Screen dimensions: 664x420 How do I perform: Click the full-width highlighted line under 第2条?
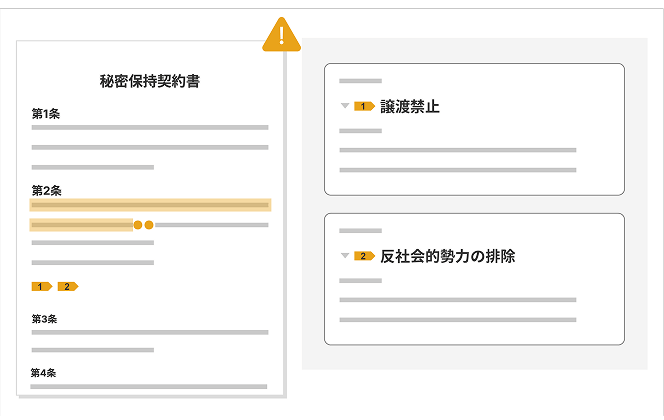pyautogui.click(x=150, y=205)
